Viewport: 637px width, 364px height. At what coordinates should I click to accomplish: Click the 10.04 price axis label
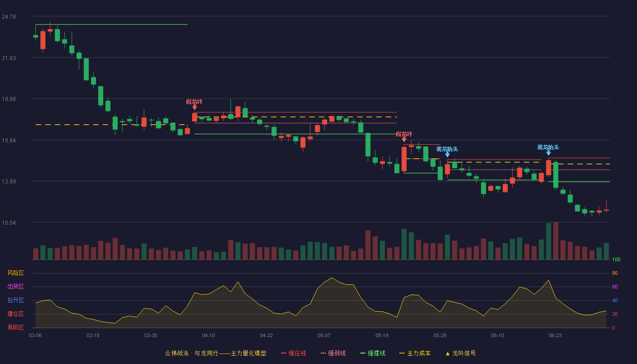tap(9, 222)
